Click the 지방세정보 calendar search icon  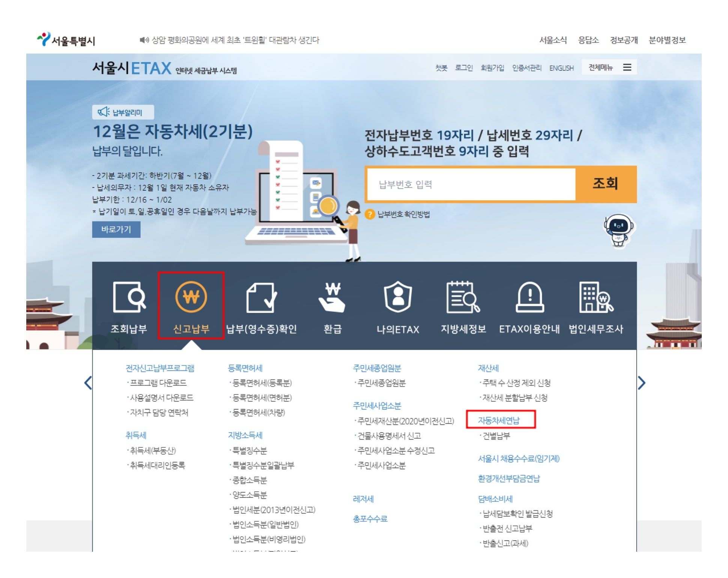pos(463,297)
